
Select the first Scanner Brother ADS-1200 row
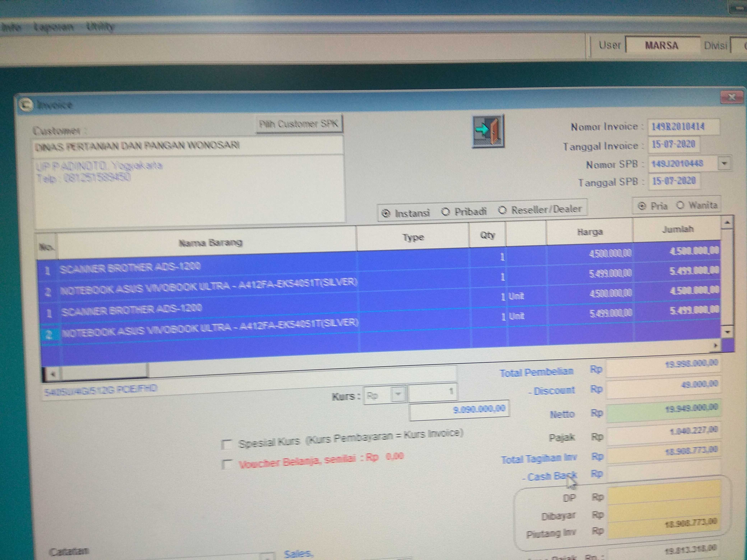pyautogui.click(x=130, y=268)
